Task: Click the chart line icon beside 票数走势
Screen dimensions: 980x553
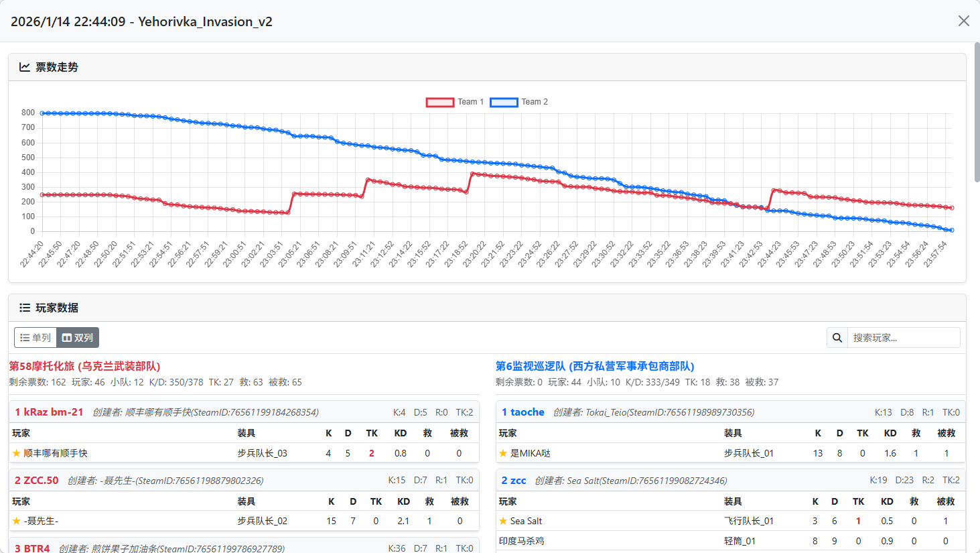Action: pos(25,67)
